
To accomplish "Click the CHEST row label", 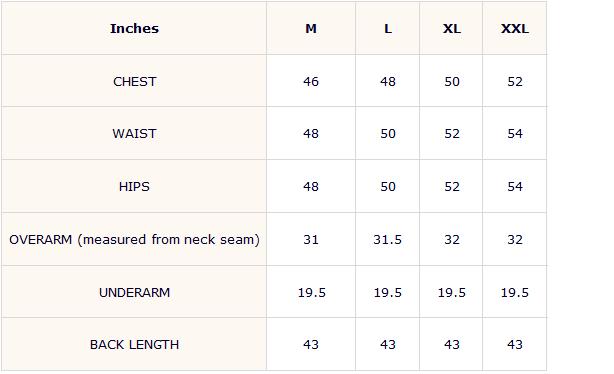I will [x=134, y=81].
